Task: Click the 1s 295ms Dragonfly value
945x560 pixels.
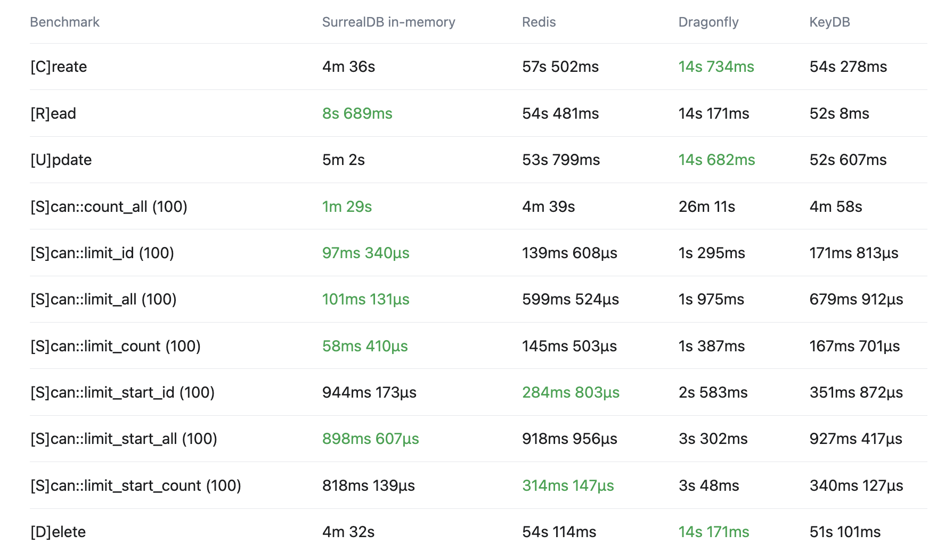Action: tap(712, 253)
